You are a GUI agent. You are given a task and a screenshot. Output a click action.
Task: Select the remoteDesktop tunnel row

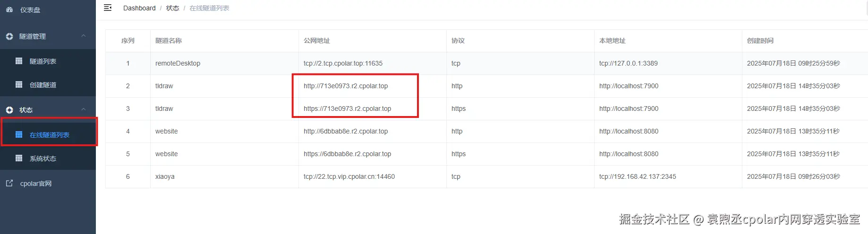(486, 63)
